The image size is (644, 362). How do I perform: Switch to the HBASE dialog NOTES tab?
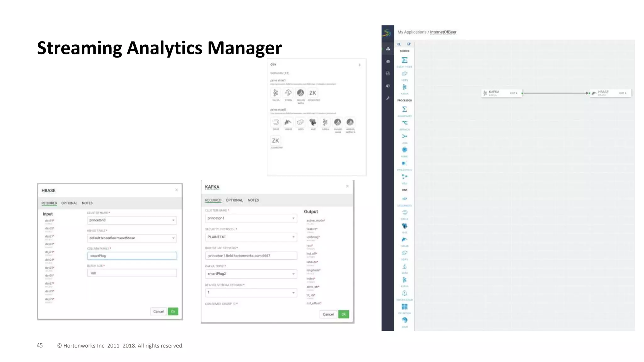click(x=87, y=203)
